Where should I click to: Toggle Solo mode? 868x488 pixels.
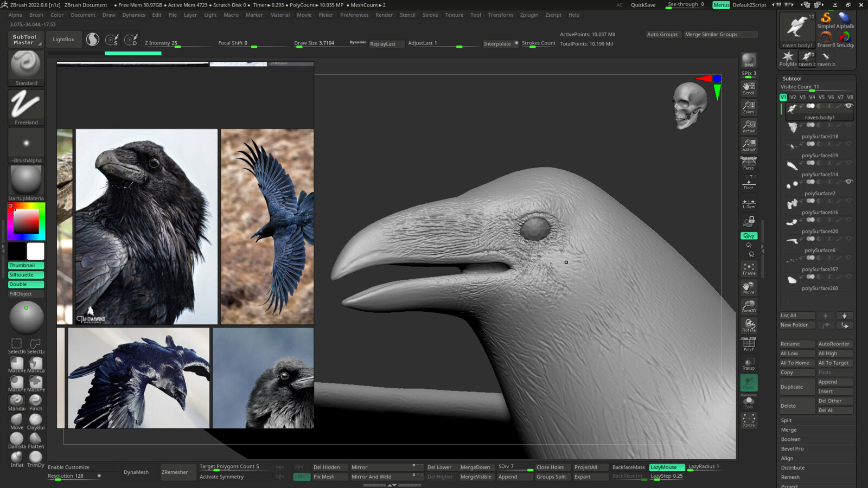click(x=749, y=402)
